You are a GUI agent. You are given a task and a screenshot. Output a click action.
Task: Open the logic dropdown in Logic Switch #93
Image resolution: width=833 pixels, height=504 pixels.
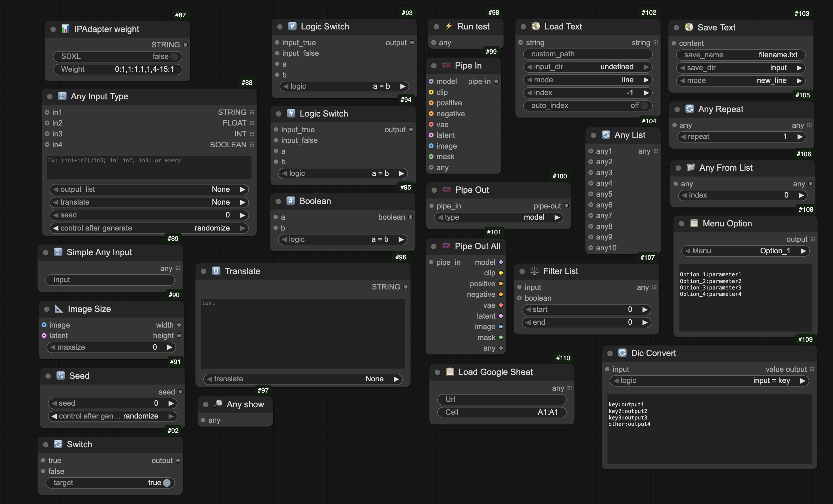pyautogui.click(x=344, y=86)
